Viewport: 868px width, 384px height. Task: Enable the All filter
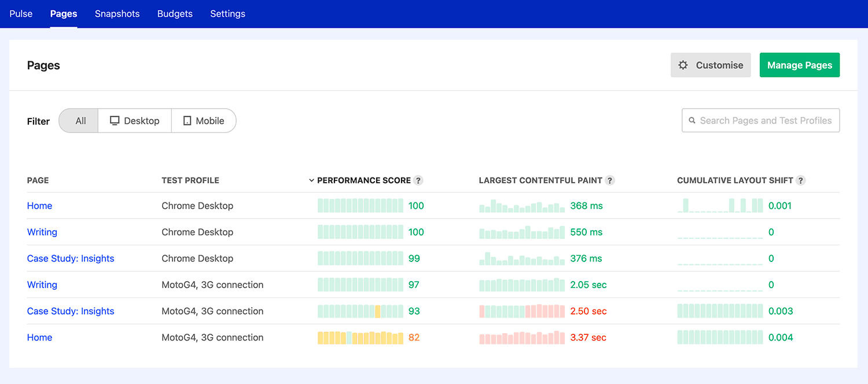[78, 120]
